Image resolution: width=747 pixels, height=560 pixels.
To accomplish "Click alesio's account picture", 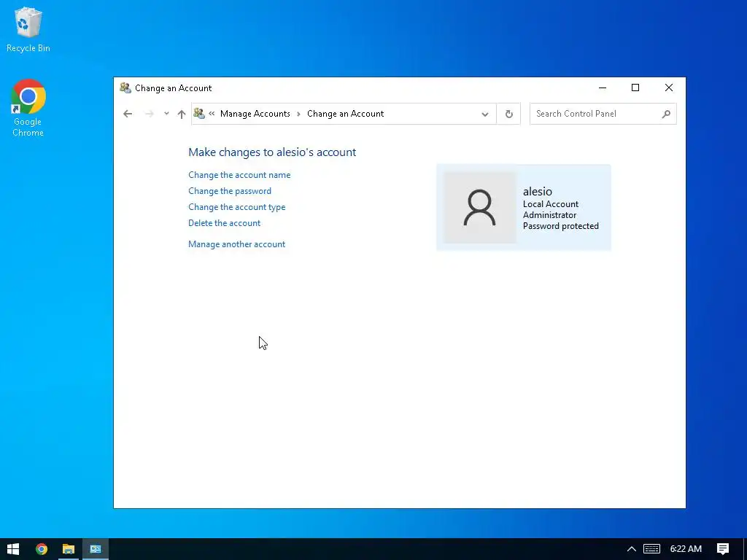I will pyautogui.click(x=480, y=208).
